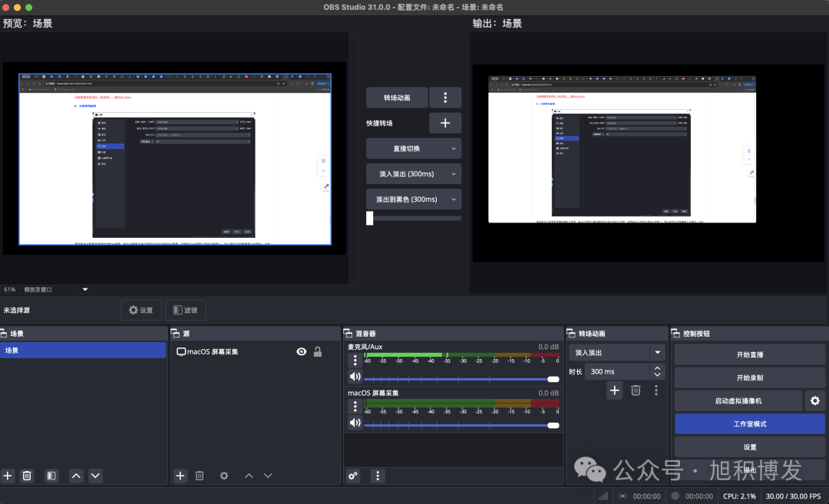The height and width of the screenshot is (504, 829).
Task: Open 淡入淡出 (300ms) quick transition dropdown arrow
Action: pos(454,174)
